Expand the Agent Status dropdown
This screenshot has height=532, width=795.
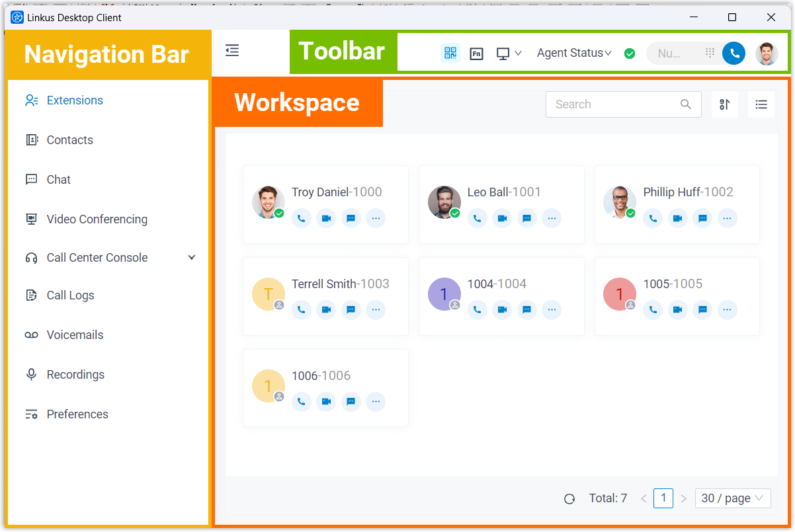coord(574,53)
